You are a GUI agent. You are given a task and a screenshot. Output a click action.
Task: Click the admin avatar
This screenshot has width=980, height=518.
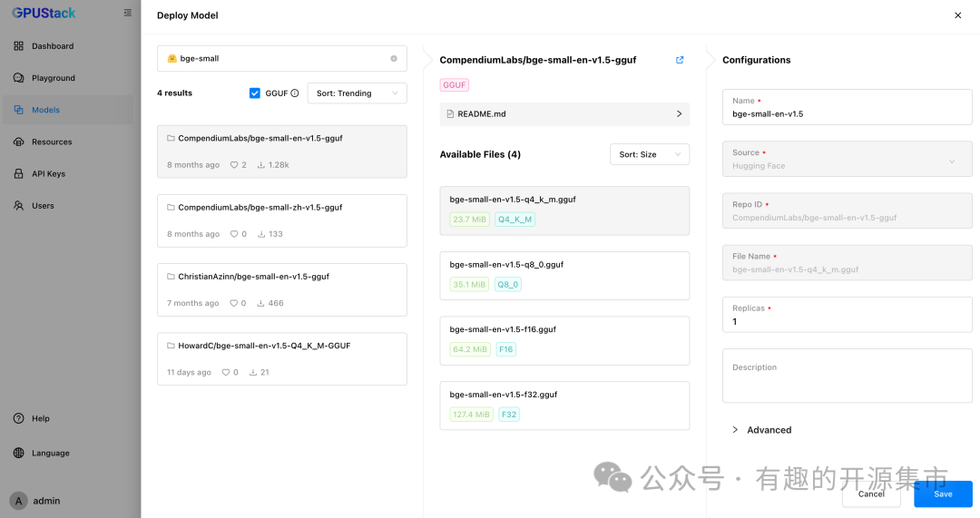point(19,501)
